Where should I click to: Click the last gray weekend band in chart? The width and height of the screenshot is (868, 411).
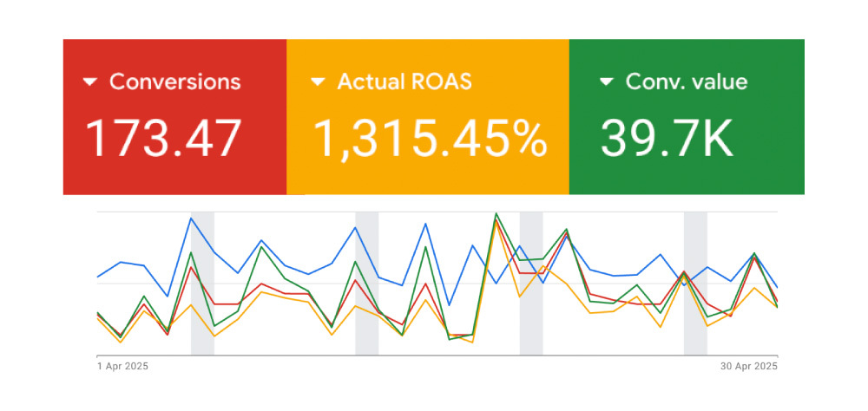point(695,338)
